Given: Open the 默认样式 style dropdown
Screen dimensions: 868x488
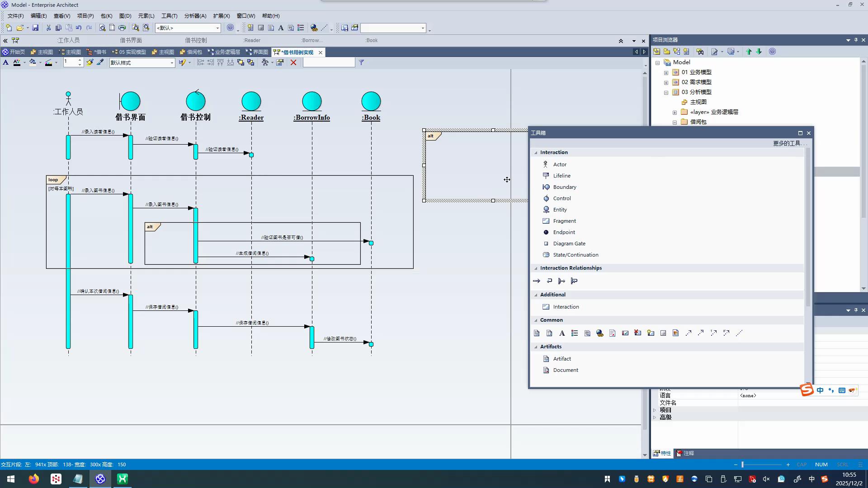Looking at the screenshot, I should point(172,63).
